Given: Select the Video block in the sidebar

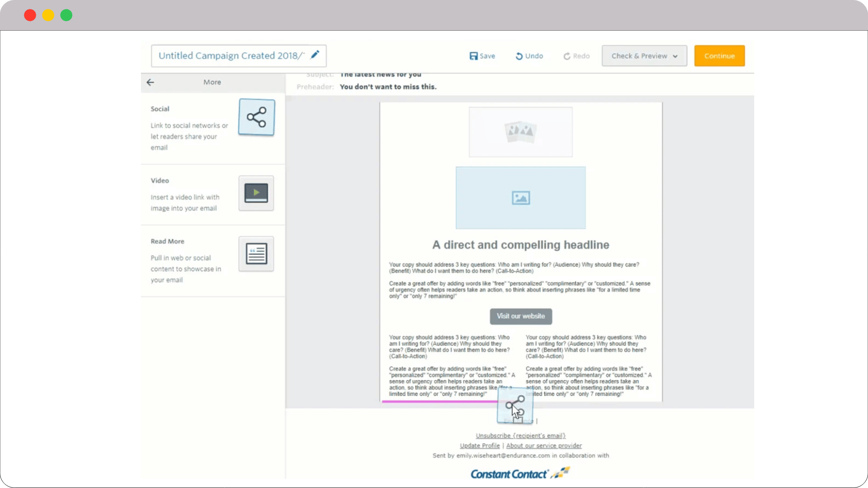Looking at the screenshot, I should click(256, 193).
